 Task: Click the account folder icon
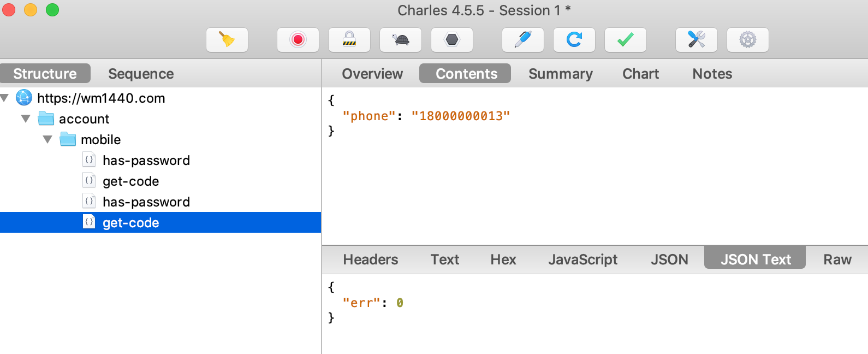46,119
